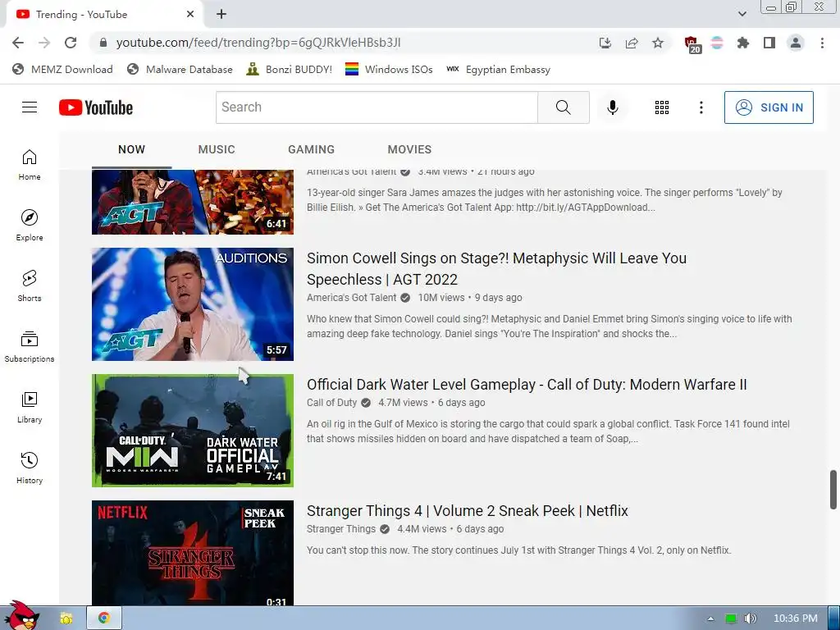
Task: Expand the tab search dropdown arrow
Action: 742,14
